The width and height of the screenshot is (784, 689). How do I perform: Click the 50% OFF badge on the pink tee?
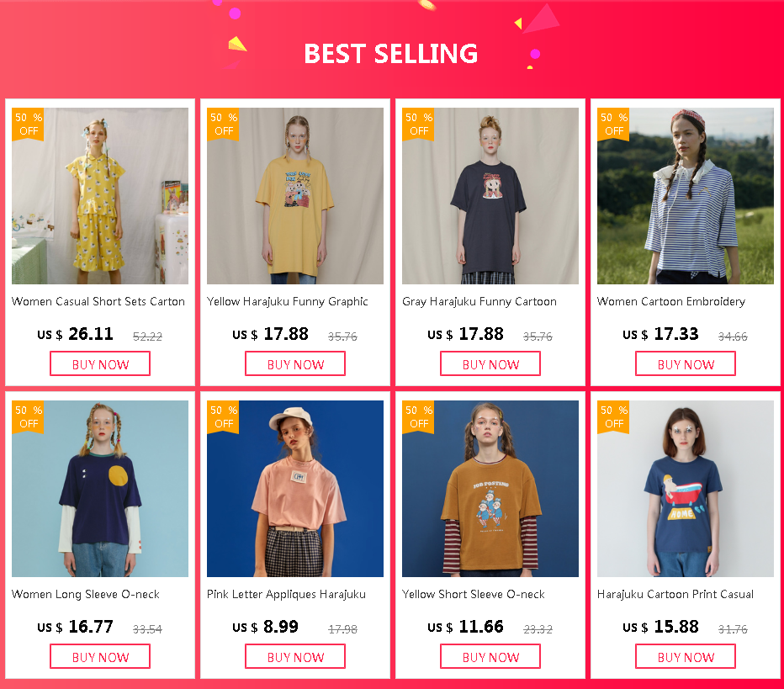(x=223, y=416)
